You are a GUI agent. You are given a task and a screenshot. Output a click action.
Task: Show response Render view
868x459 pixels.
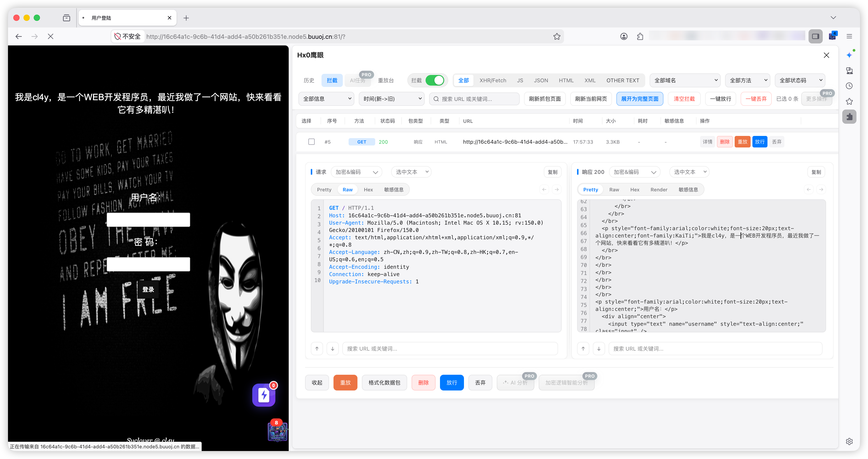[x=659, y=190]
